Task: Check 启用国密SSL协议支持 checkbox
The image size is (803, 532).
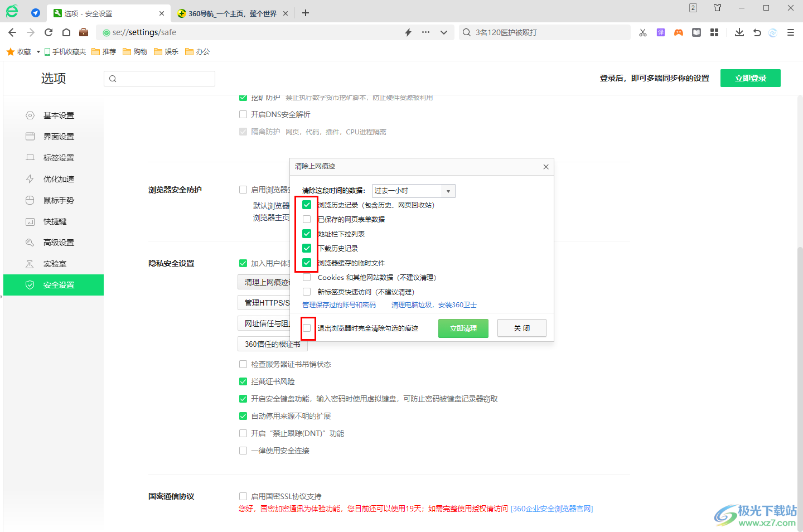Action: (x=243, y=496)
